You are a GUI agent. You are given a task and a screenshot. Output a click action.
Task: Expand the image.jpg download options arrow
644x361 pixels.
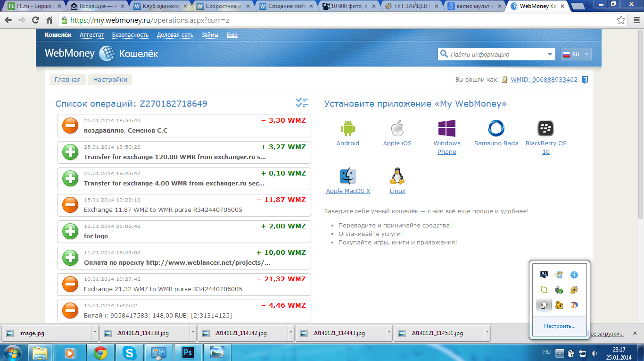(95, 332)
